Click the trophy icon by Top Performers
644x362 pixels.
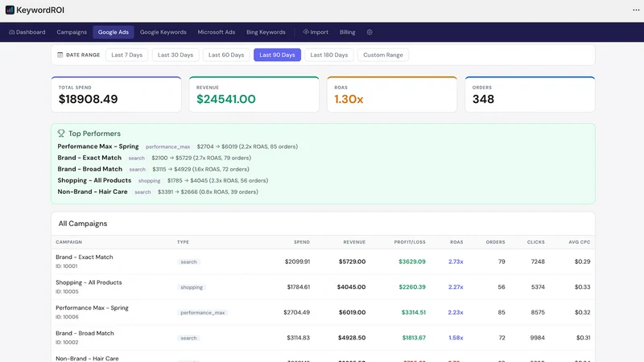61,134
